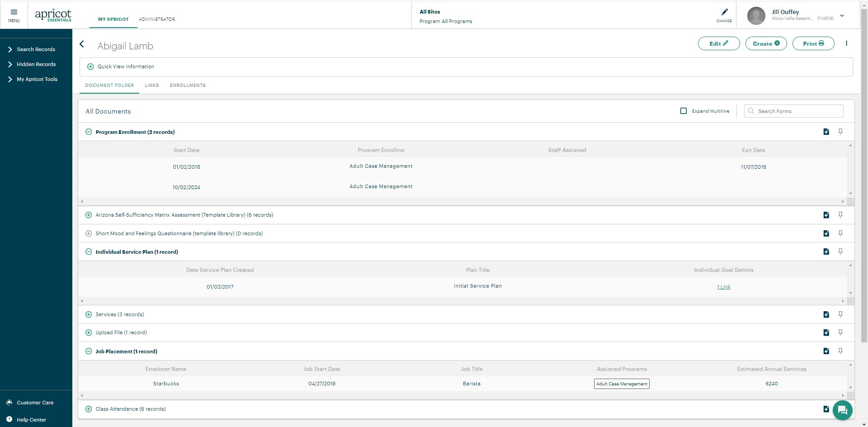Pin the Individual Service Plan section
868x427 pixels.
click(840, 251)
